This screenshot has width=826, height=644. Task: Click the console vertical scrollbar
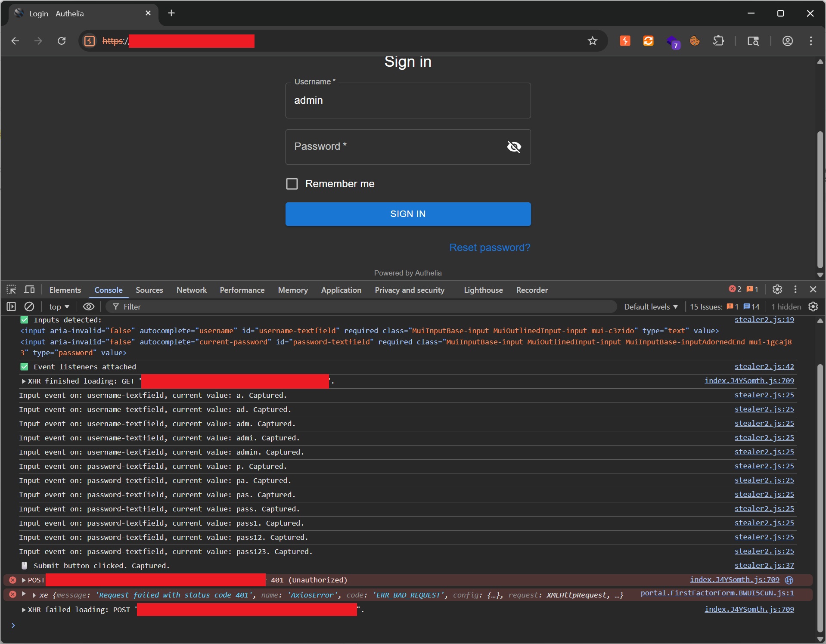click(820, 498)
